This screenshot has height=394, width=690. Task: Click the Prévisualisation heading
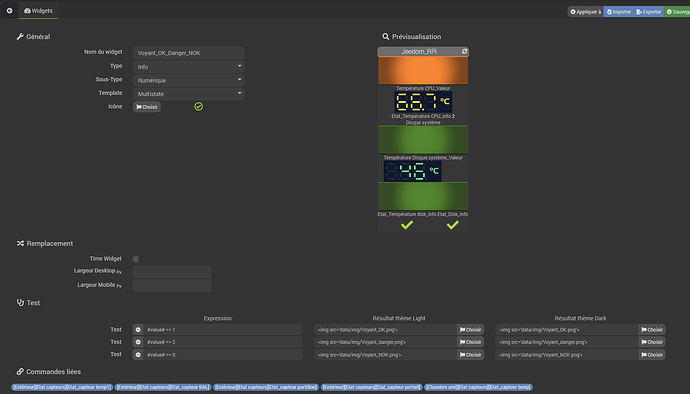411,37
